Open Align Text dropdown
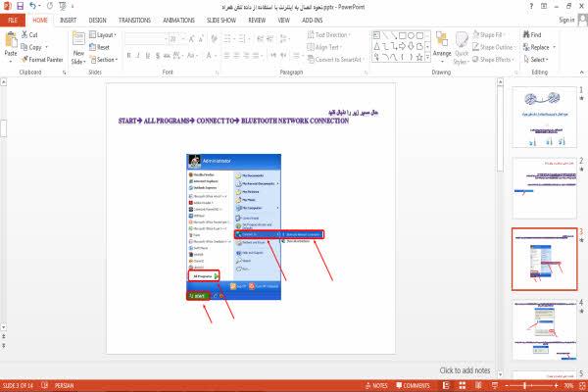 point(324,47)
